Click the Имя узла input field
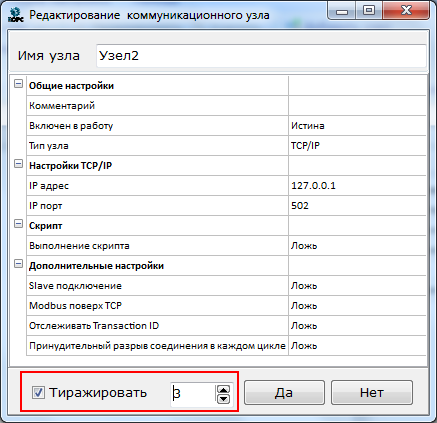This screenshot has height=423, width=437. click(x=261, y=56)
